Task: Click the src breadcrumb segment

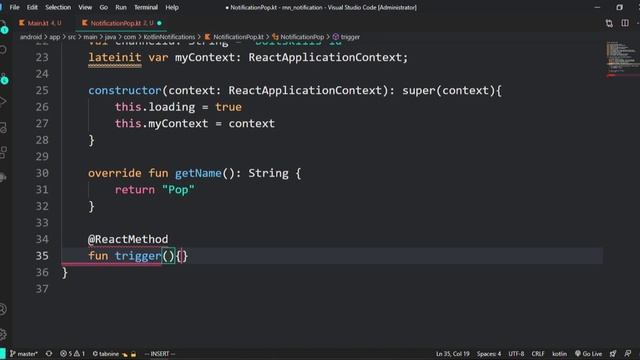Action: click(72, 37)
